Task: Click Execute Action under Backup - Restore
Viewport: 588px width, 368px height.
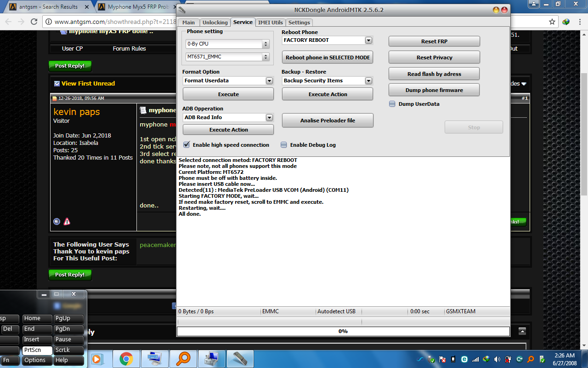Action: (328, 94)
